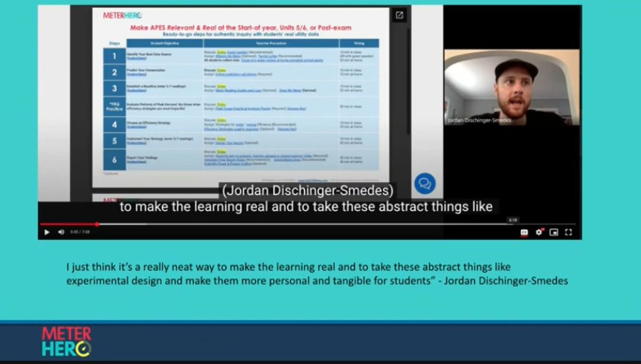Click the caption name (Jordan Dischinger-Smedes)
The width and height of the screenshot is (641, 364).
[307, 190]
